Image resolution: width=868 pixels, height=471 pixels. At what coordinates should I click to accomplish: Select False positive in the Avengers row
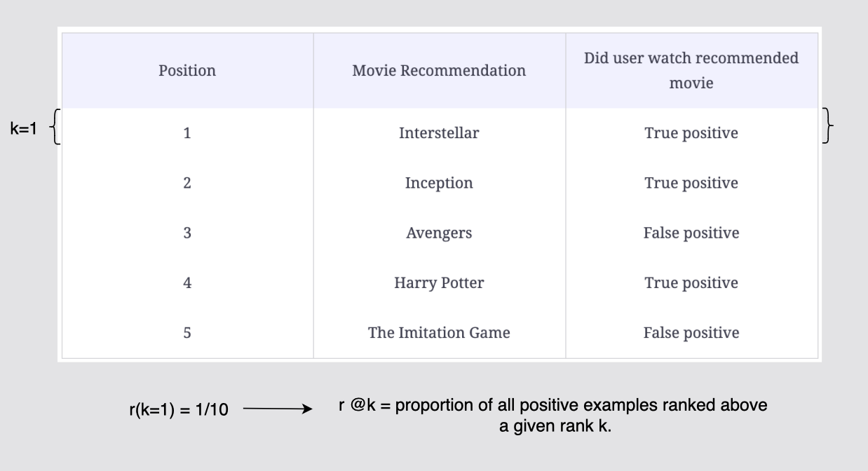tap(691, 233)
